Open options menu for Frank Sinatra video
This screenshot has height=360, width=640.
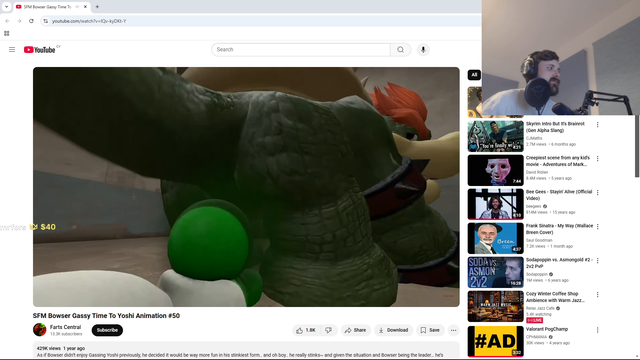point(598,227)
